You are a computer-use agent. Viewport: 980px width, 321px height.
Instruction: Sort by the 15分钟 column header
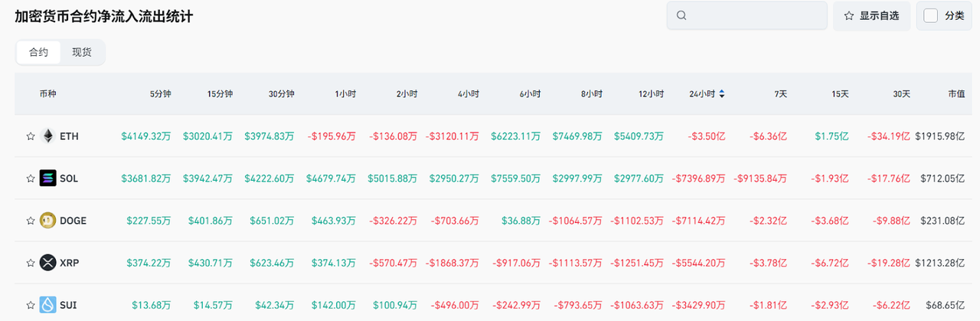[220, 94]
